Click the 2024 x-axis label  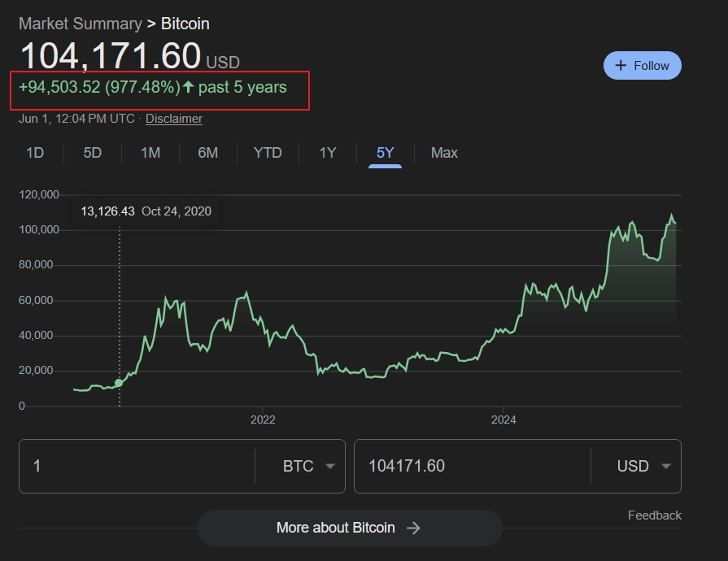[503, 420]
